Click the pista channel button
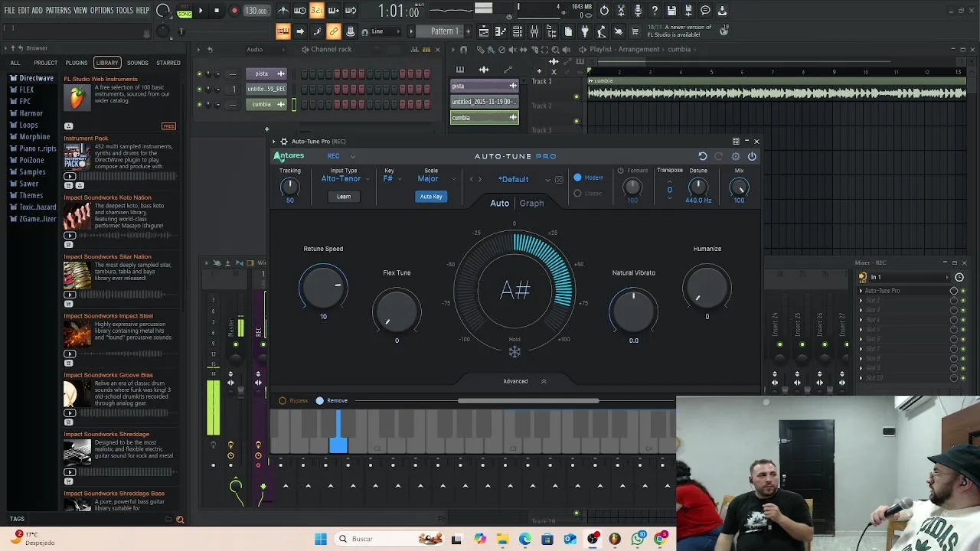The width and height of the screenshot is (980, 551). [266, 73]
